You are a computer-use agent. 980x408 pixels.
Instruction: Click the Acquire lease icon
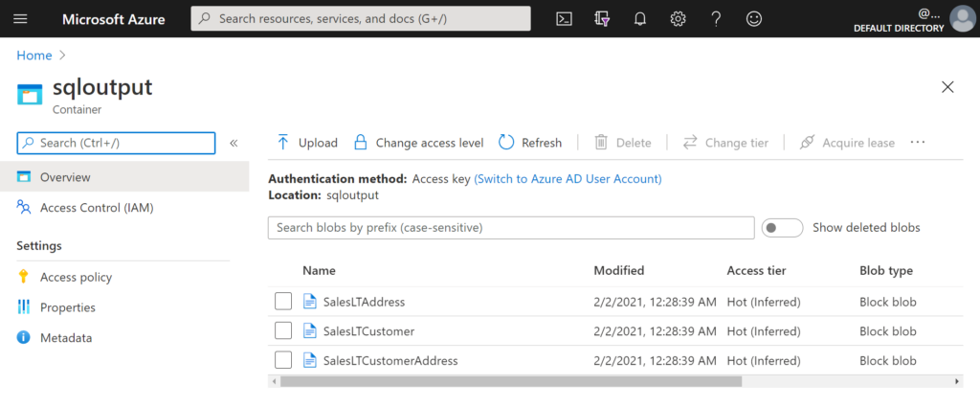point(807,143)
